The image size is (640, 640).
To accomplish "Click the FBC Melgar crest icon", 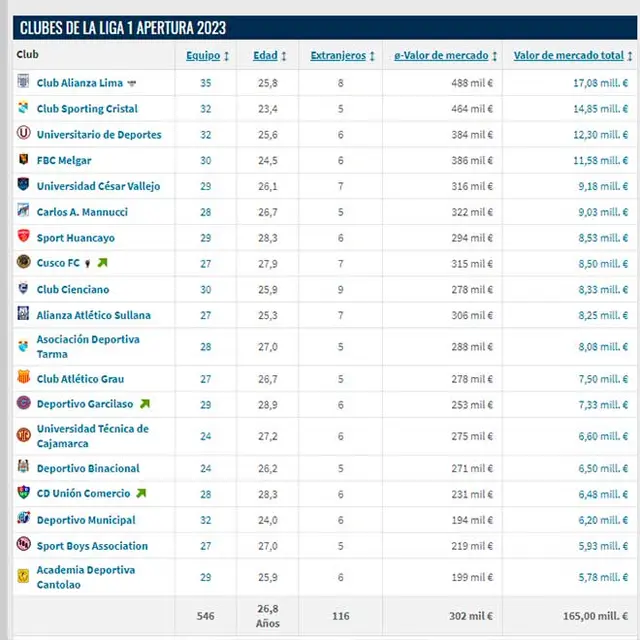I will click(x=23, y=160).
